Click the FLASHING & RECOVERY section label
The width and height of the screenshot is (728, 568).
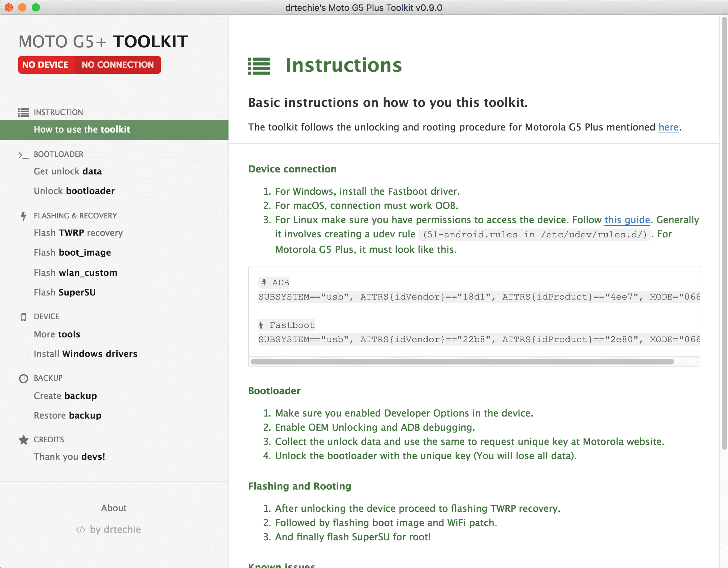click(x=75, y=216)
